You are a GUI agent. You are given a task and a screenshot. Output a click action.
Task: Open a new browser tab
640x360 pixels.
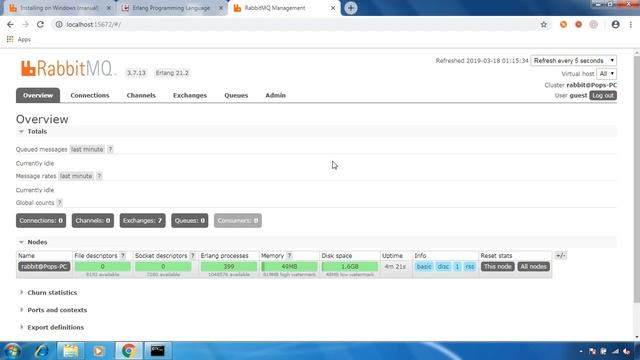351,8
